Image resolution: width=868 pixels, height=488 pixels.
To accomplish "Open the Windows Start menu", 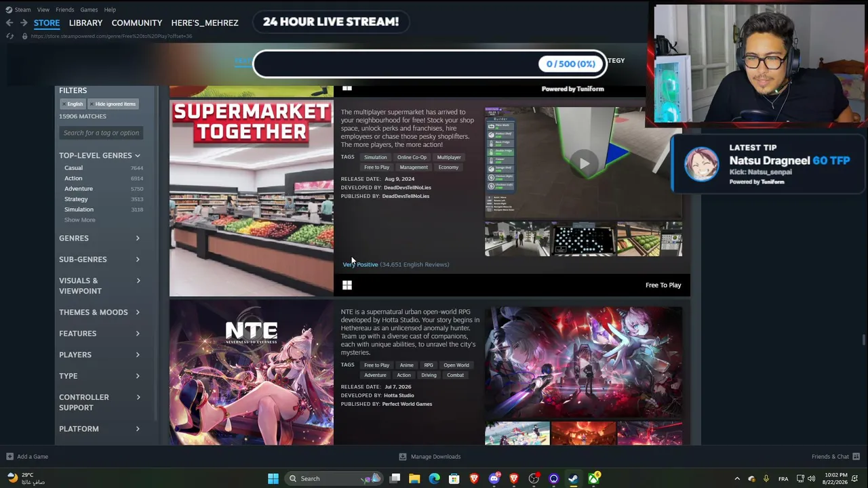I will [273, 479].
